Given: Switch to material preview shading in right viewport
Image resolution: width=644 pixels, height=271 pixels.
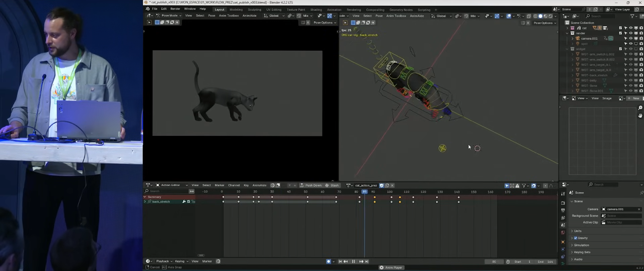Looking at the screenshot, I should point(545,16).
